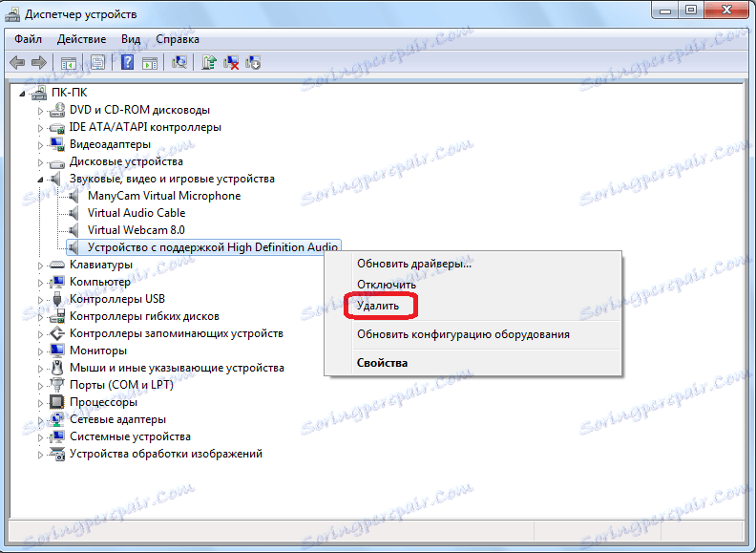This screenshot has width=756, height=553.
Task: Expand the Клавиатуры category
Action: 40,266
